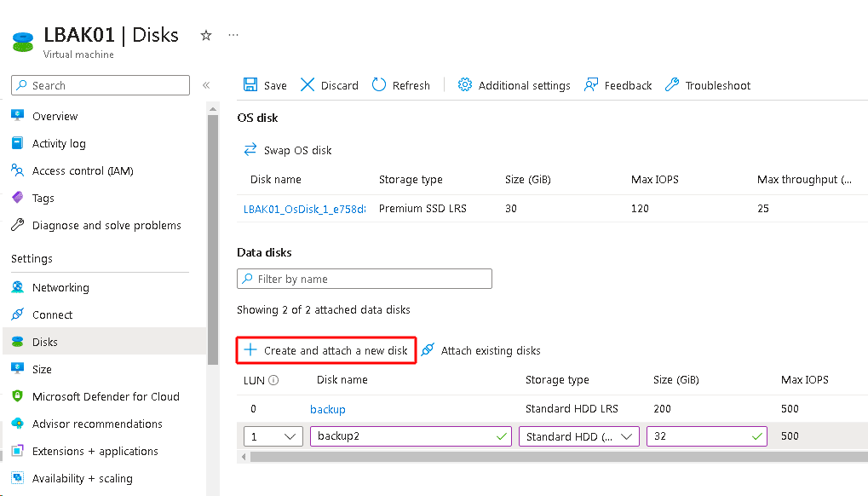Click the sidebar scrollbar up arrow
This screenshot has height=496, width=868.
213,109
